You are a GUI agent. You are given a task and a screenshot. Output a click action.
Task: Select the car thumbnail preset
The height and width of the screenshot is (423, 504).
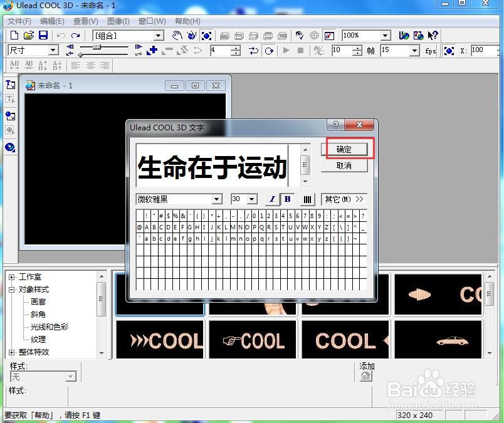tap(438, 340)
